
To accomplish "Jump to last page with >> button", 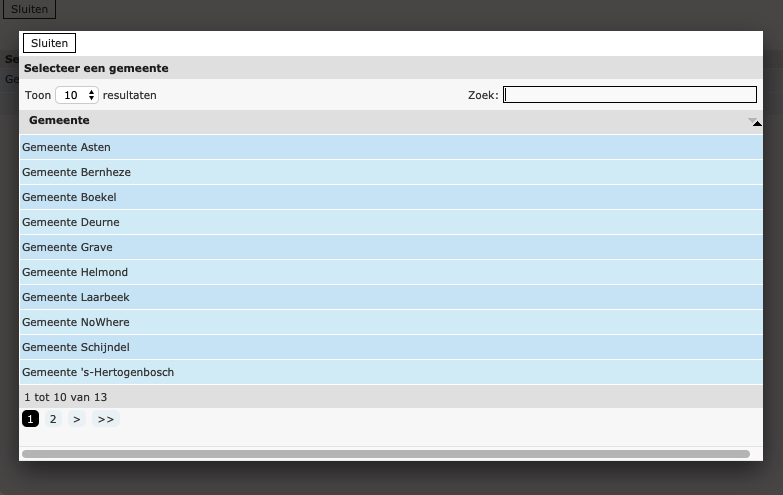I will (x=105, y=419).
